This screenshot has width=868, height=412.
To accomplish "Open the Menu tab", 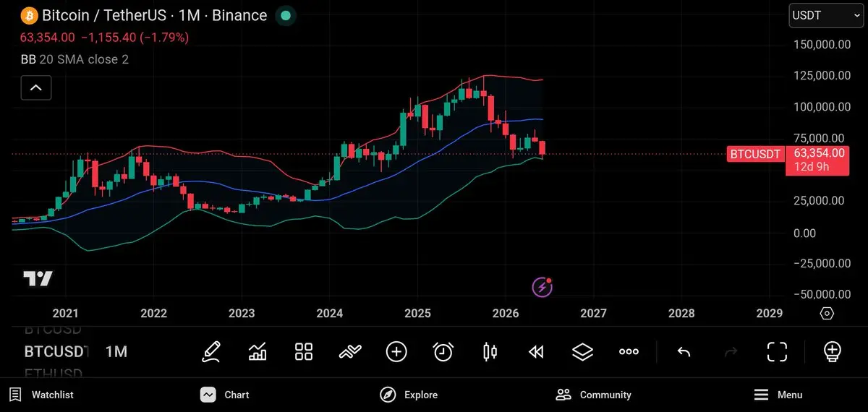I will (778, 395).
